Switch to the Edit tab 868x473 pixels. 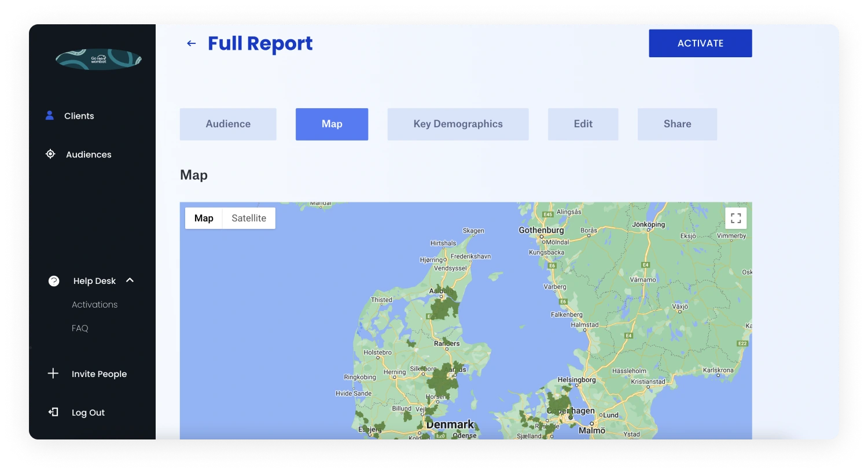coord(583,124)
